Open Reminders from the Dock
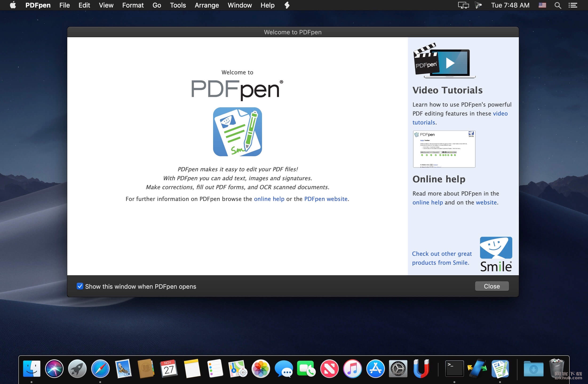 point(215,369)
